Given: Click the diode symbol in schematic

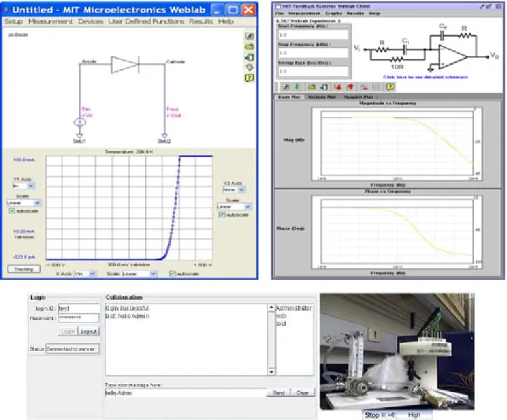Looking at the screenshot, I should (125, 64).
